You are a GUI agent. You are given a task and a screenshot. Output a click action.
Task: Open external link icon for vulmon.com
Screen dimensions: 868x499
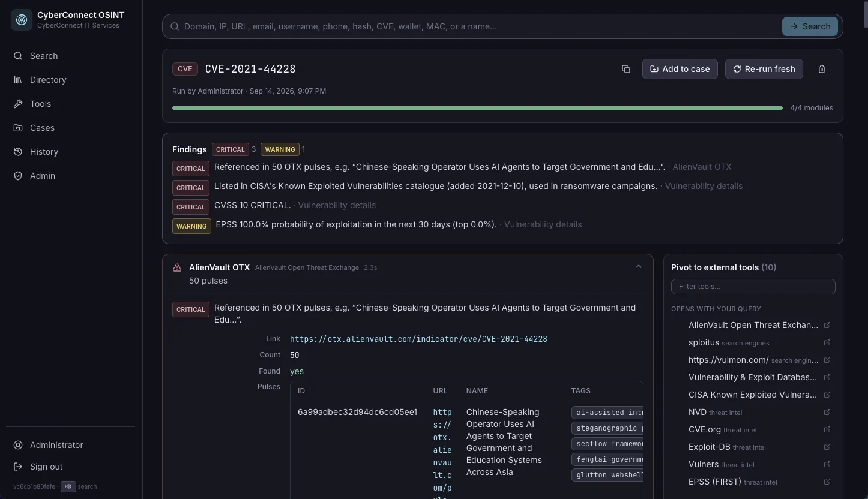point(827,360)
